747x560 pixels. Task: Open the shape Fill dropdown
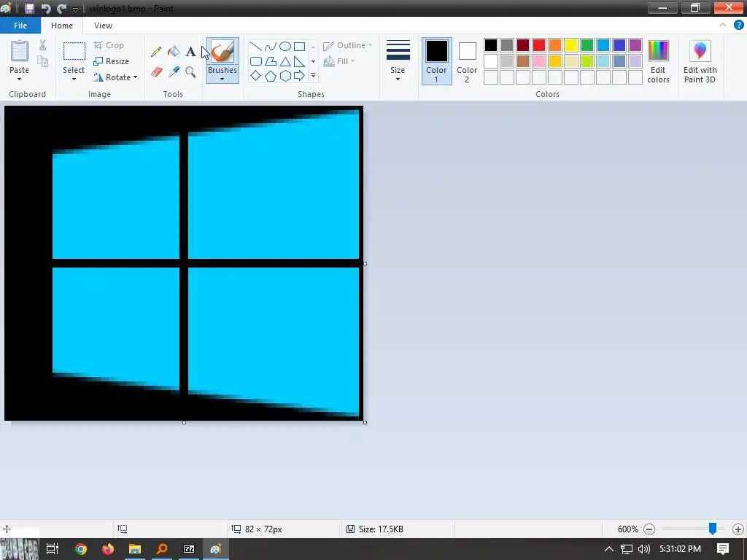[339, 61]
